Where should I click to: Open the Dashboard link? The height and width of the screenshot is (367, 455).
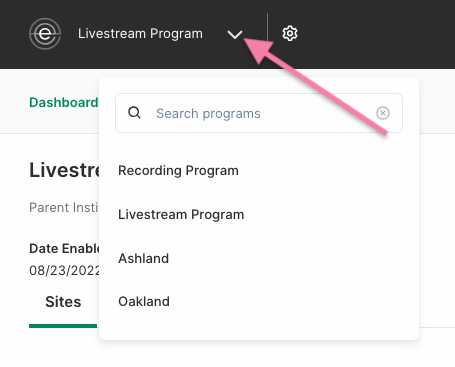[64, 102]
